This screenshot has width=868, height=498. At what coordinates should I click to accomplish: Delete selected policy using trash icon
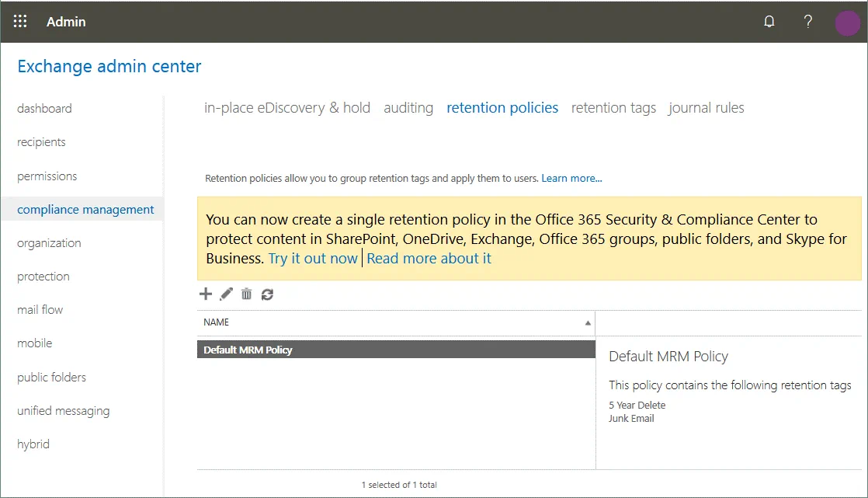point(246,294)
